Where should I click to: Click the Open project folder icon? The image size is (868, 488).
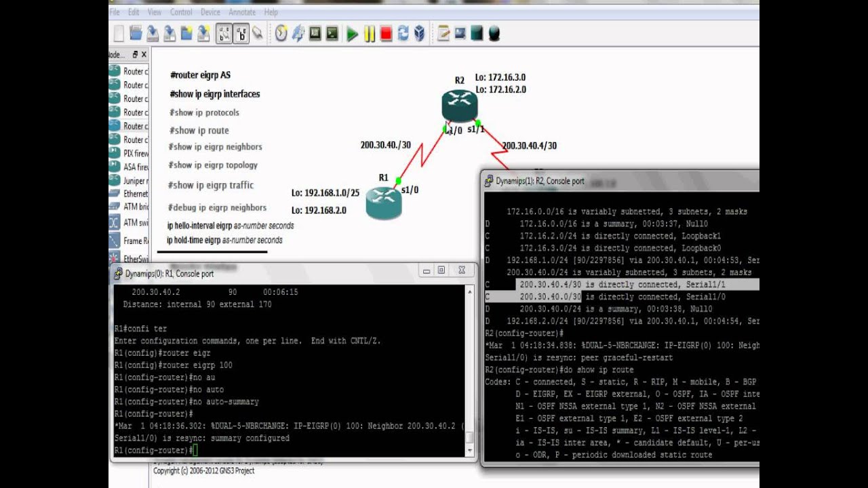tap(136, 33)
